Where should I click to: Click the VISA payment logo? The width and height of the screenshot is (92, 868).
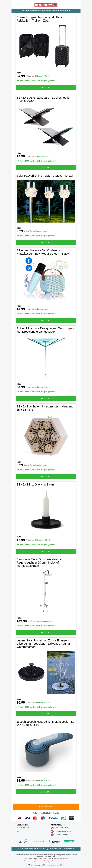coord(27,818)
